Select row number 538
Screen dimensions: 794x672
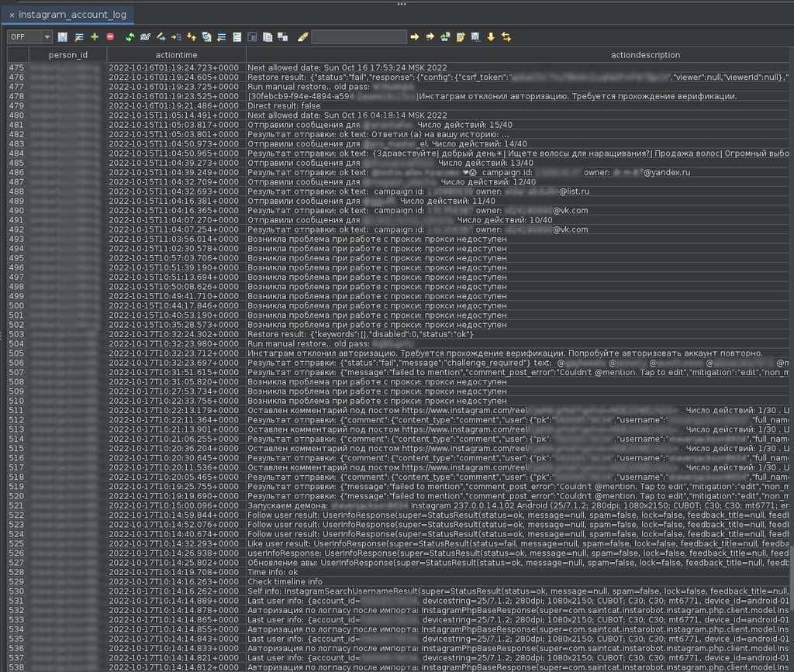pyautogui.click(x=16, y=667)
